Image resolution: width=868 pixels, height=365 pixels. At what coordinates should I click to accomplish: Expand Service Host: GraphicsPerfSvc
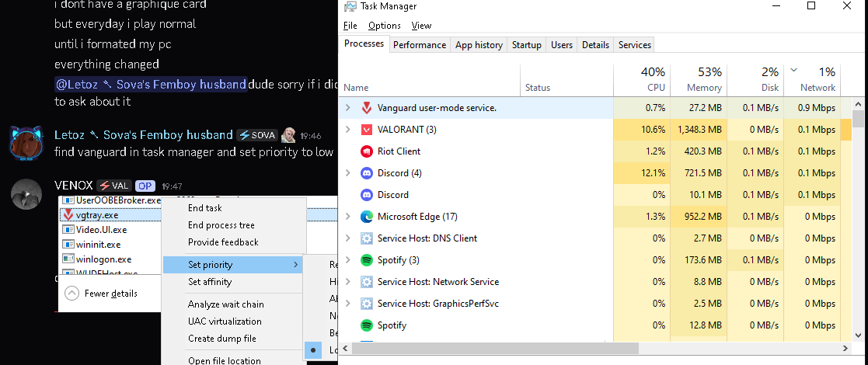click(347, 304)
